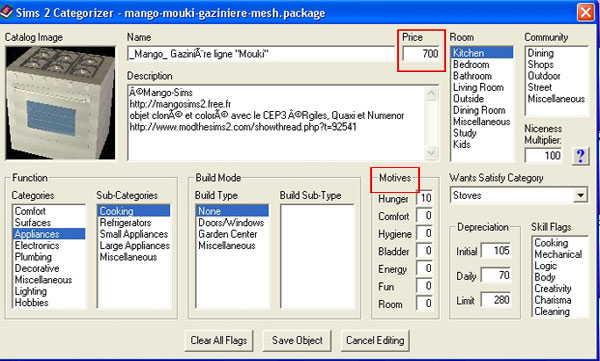Click the Cancel Editing button
The width and height of the screenshot is (600, 361).
tap(375, 340)
